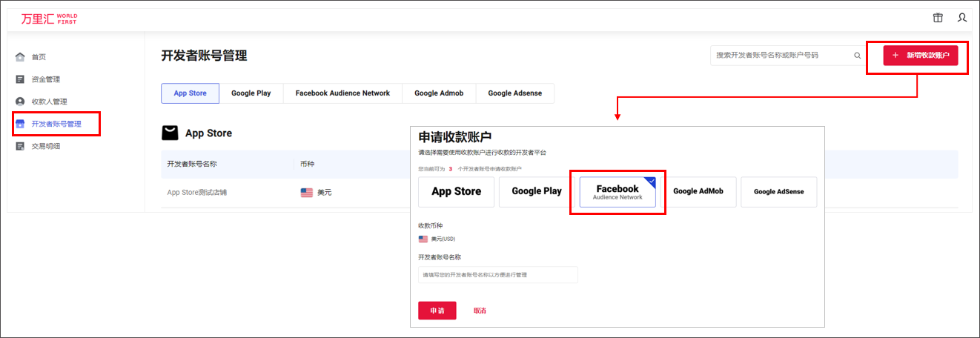This screenshot has width=980, height=338.
Task: Switch to Facebook Audience Network tab
Action: pos(342,93)
